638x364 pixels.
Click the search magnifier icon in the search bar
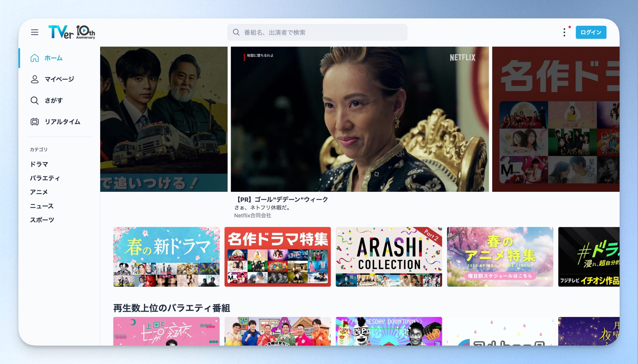[x=236, y=32]
